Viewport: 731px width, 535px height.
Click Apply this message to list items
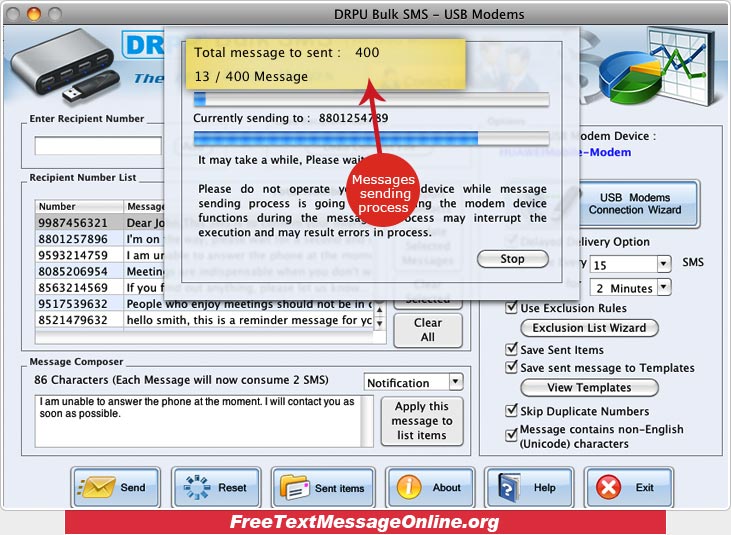click(422, 421)
